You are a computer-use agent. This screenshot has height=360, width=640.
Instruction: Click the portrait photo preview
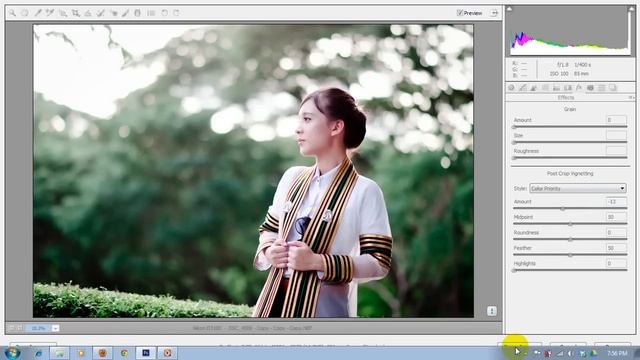coord(253,171)
